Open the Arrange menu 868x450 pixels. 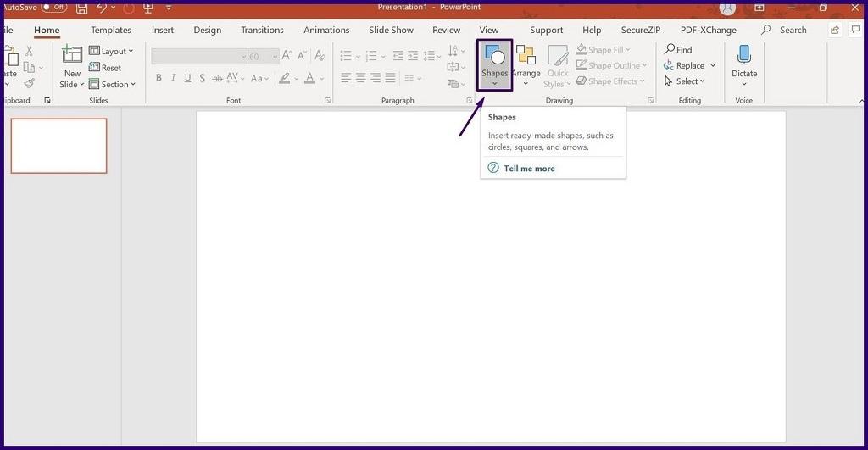(x=526, y=65)
